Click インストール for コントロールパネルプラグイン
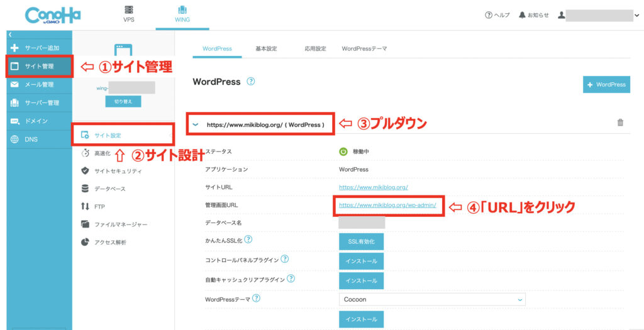The width and height of the screenshot is (644, 330). pyautogui.click(x=362, y=261)
